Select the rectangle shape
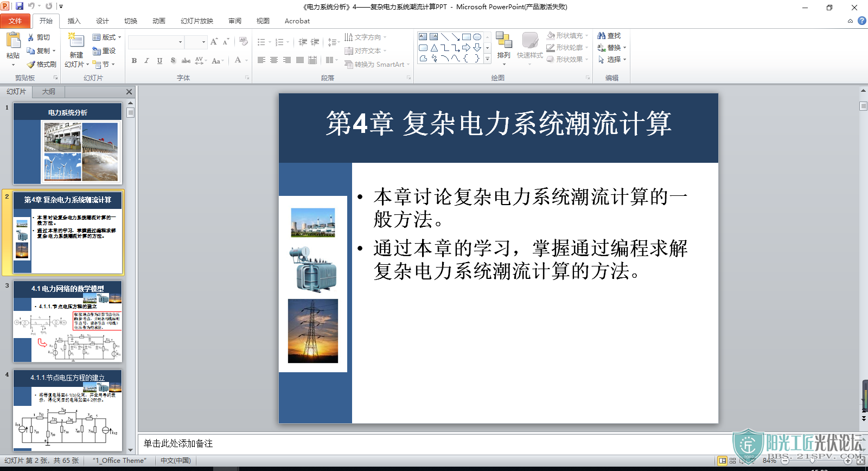The width and height of the screenshot is (868, 471). 467,37
